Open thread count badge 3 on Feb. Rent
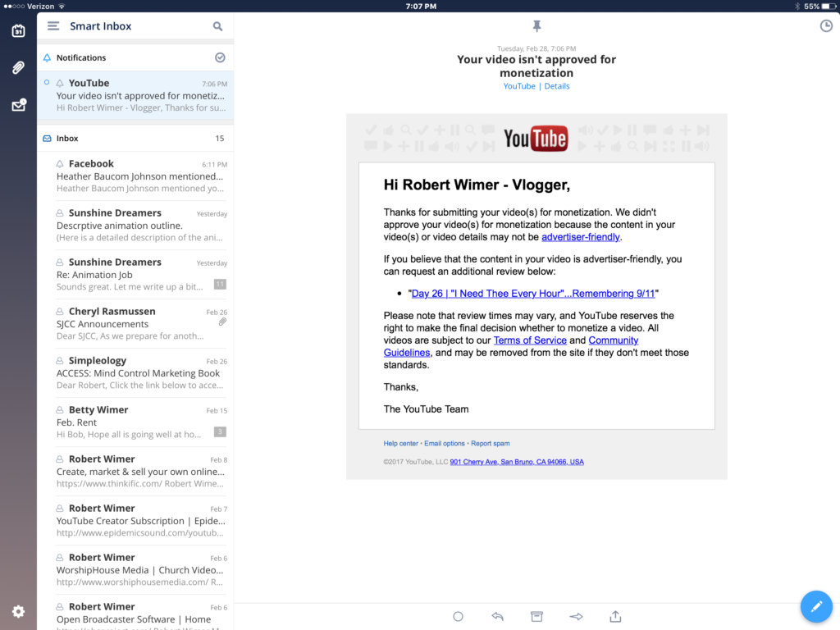840x630 pixels. 220,431
